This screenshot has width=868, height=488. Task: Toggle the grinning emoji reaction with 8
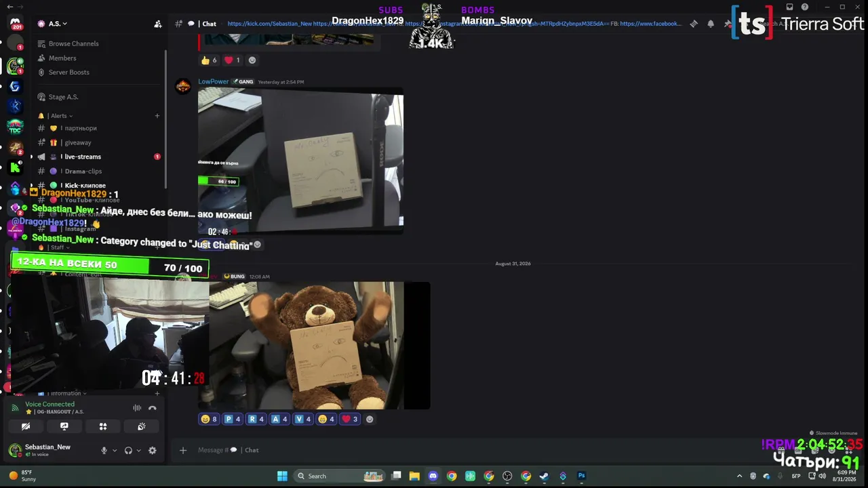pyautogui.click(x=209, y=419)
